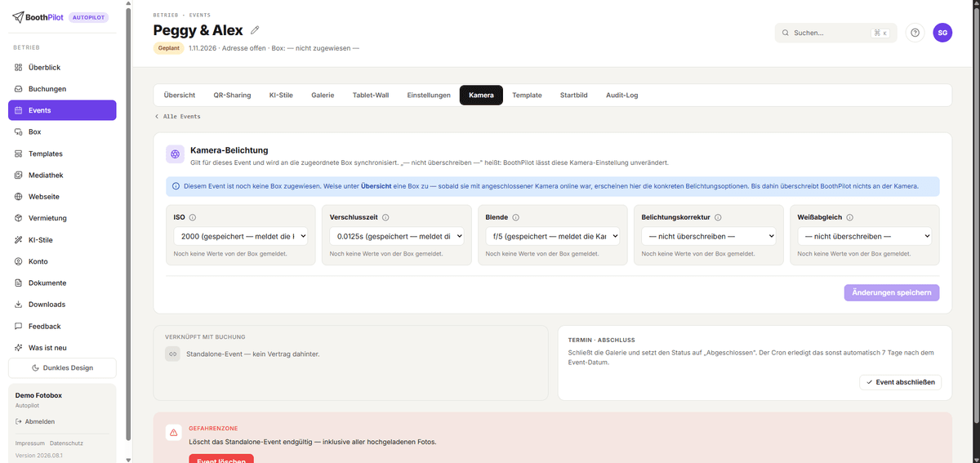980x463 pixels.
Task: Click the Box camera icon in sidebar
Action: [x=19, y=131]
